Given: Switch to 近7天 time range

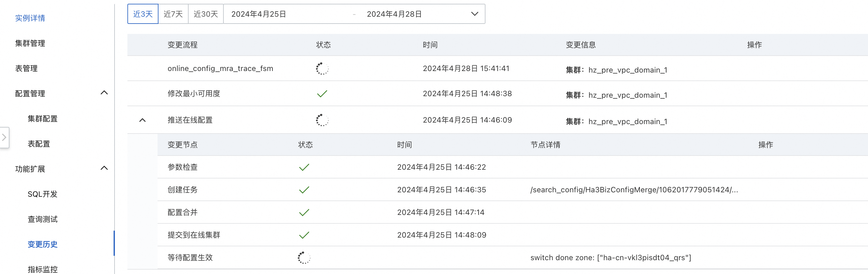Looking at the screenshot, I should coord(173,14).
